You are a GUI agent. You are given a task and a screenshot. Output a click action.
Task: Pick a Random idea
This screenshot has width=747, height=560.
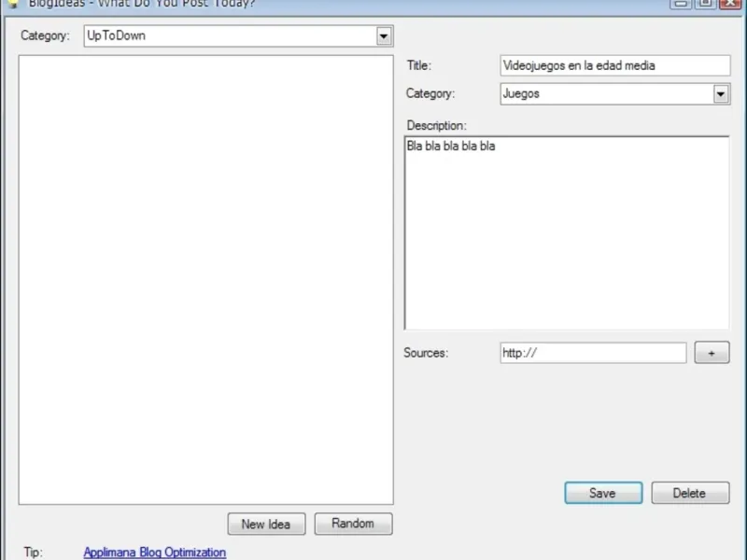point(354,524)
